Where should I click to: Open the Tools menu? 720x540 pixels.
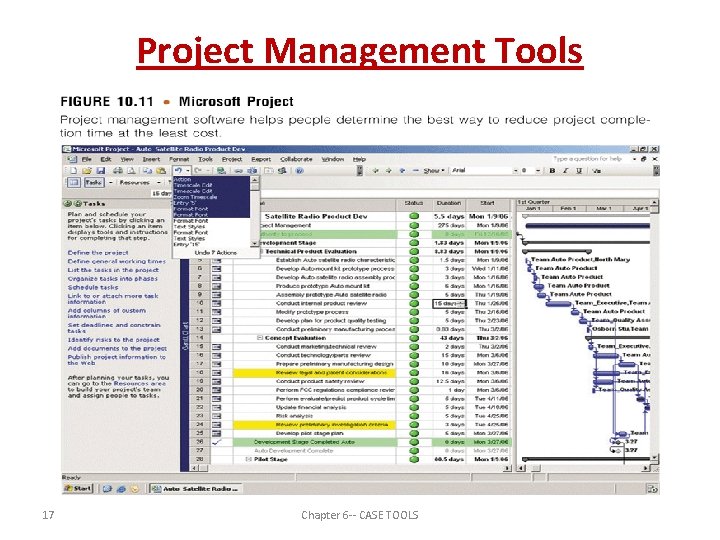click(x=205, y=159)
